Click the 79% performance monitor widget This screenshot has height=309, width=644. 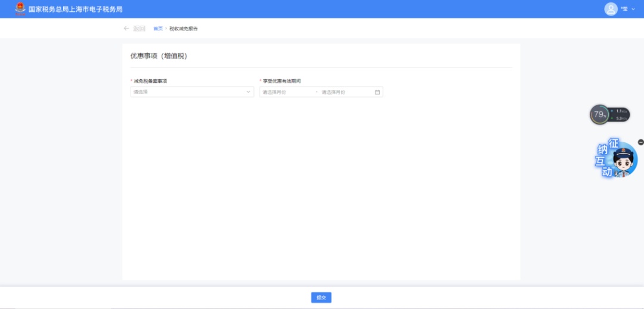pos(600,115)
